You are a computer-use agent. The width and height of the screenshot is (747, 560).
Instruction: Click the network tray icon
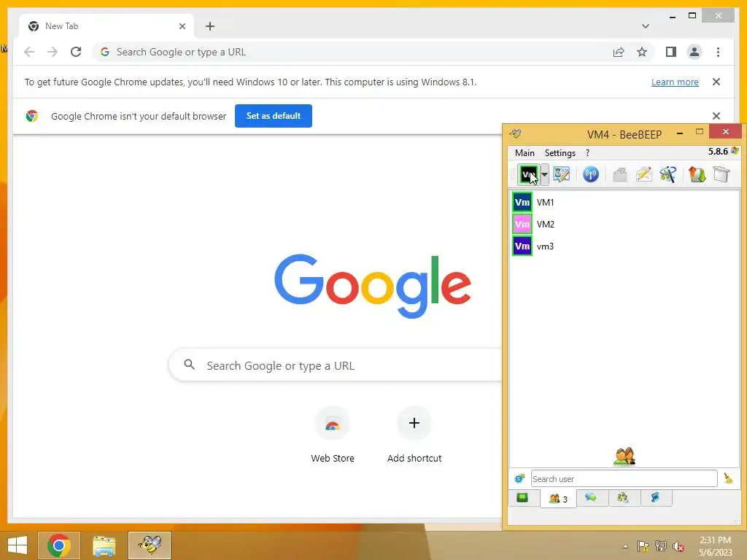pyautogui.click(x=660, y=547)
